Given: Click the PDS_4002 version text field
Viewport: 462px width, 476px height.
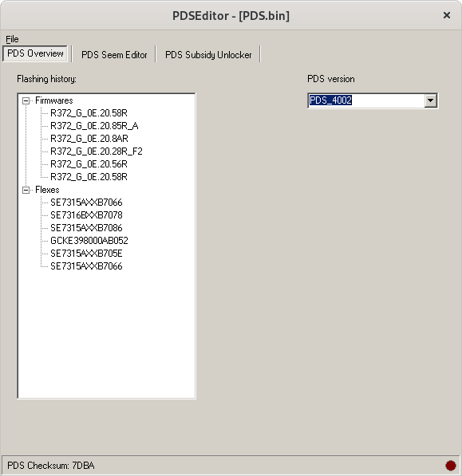Looking at the screenshot, I should [x=366, y=100].
